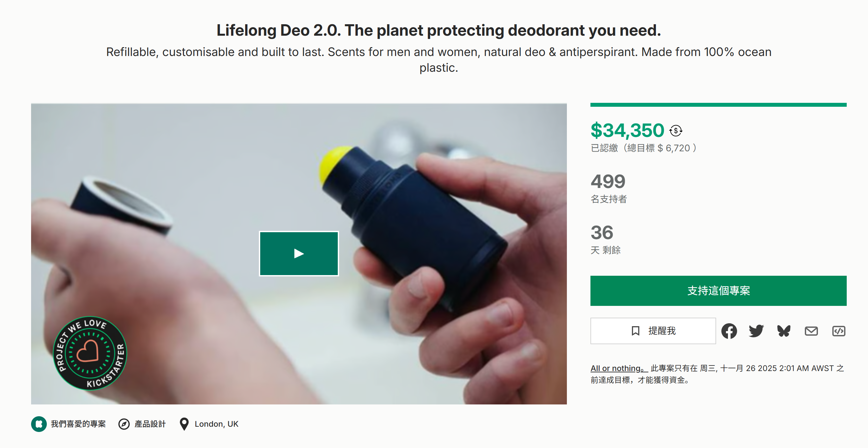The height and width of the screenshot is (448, 868).
Task: Click the green Kickstarter logo badge icon
Action: pos(39,424)
